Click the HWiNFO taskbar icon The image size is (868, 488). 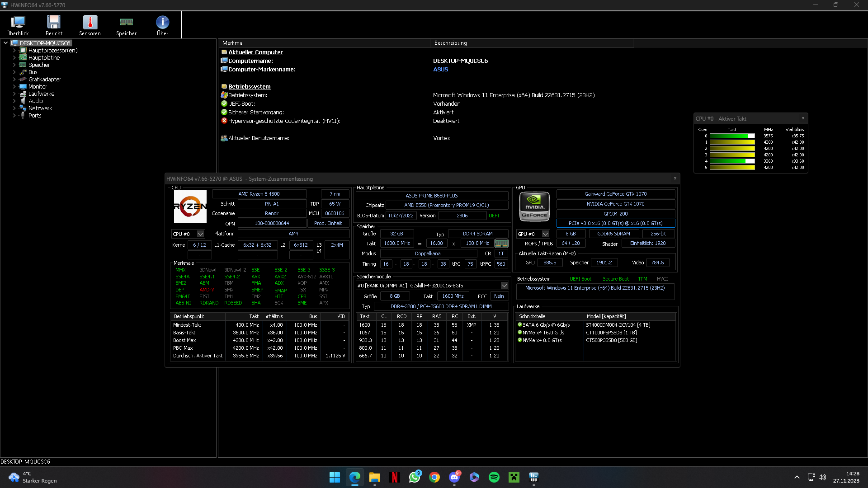click(534, 477)
